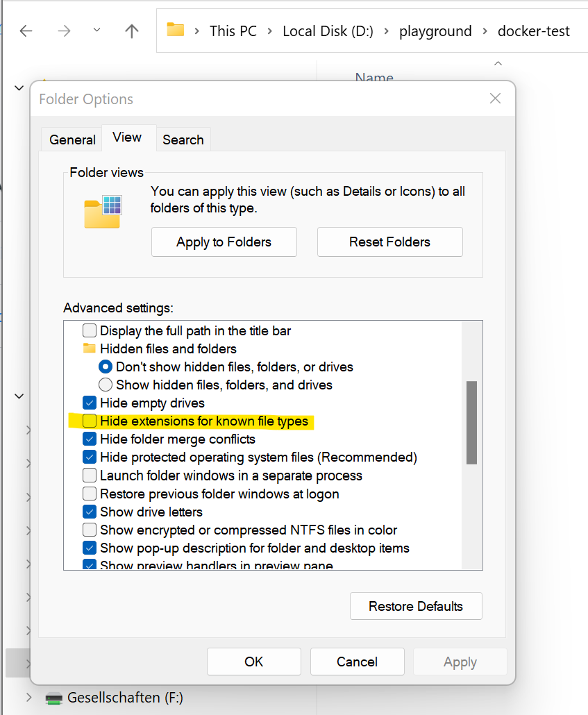Click the Gesellschaften (F:) drive icon
This screenshot has height=715, width=588.
click(x=53, y=698)
